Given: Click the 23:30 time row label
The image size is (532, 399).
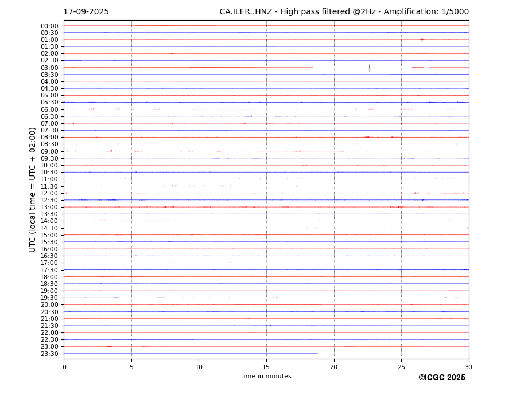Looking at the screenshot, I should 49,354.
